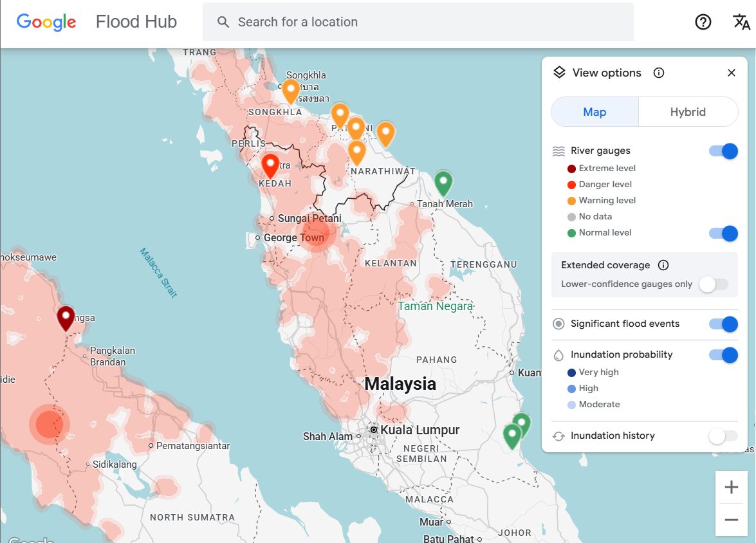Viewport: 756px width, 543px height.
Task: Switch to the Hybrid map view
Action: [x=688, y=112]
